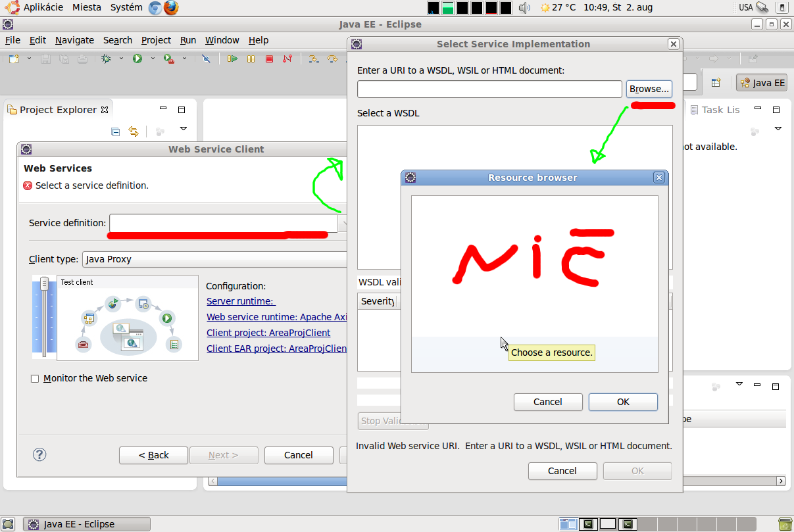Image resolution: width=794 pixels, height=532 pixels.
Task: Maximize the Task List view
Action: tap(776, 110)
